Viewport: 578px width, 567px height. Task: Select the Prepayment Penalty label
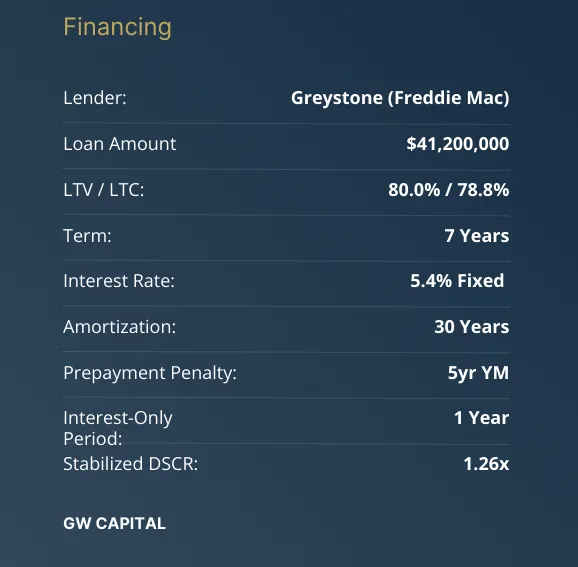[x=150, y=373]
